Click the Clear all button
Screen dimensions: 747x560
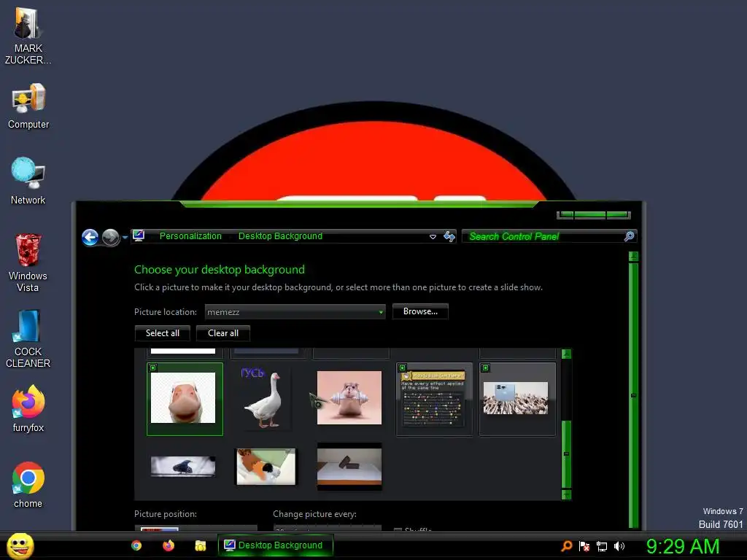point(223,333)
